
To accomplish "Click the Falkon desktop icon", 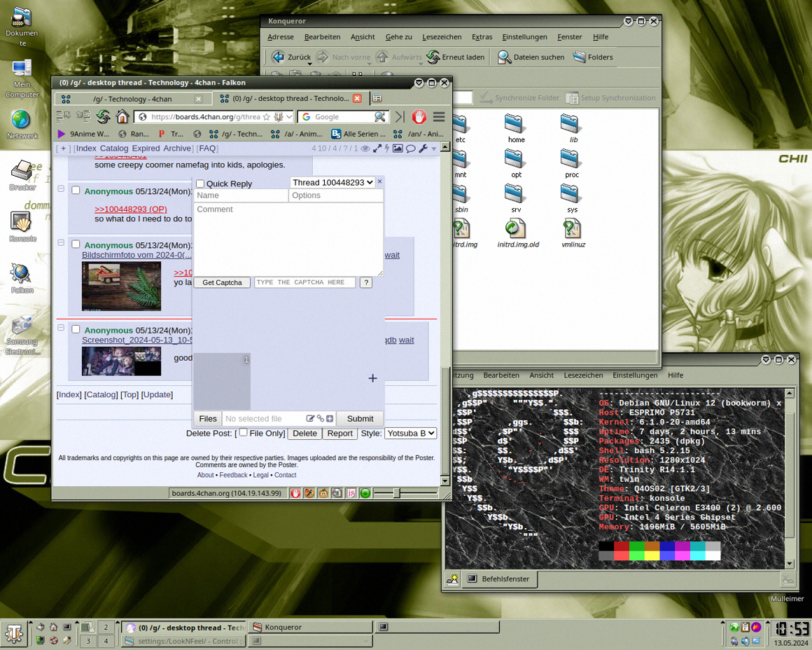I will pyautogui.click(x=22, y=278).
